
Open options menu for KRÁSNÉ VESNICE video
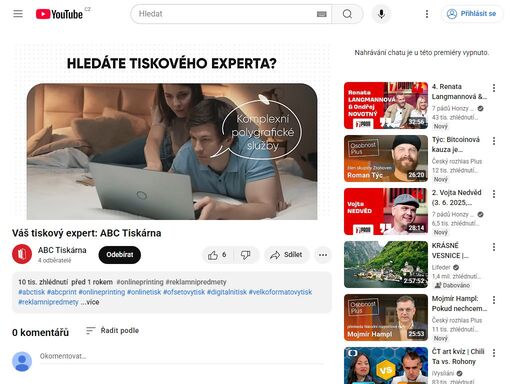tap(494, 247)
